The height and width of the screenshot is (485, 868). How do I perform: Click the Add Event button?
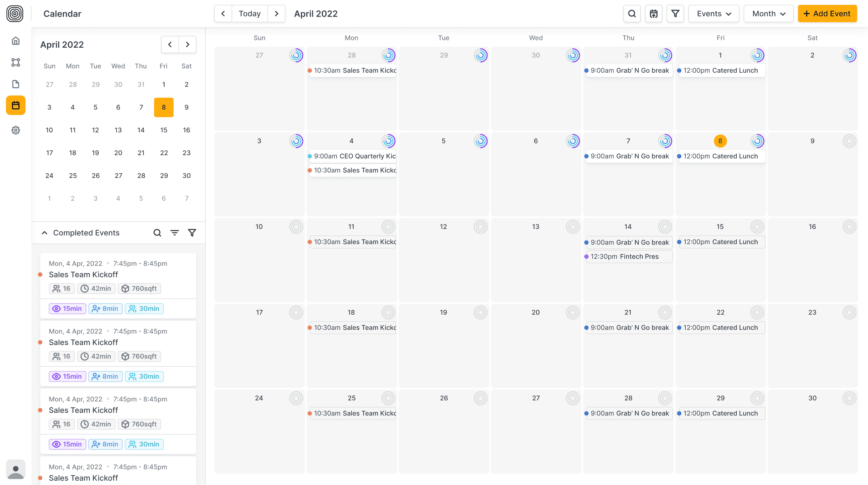pyautogui.click(x=827, y=14)
